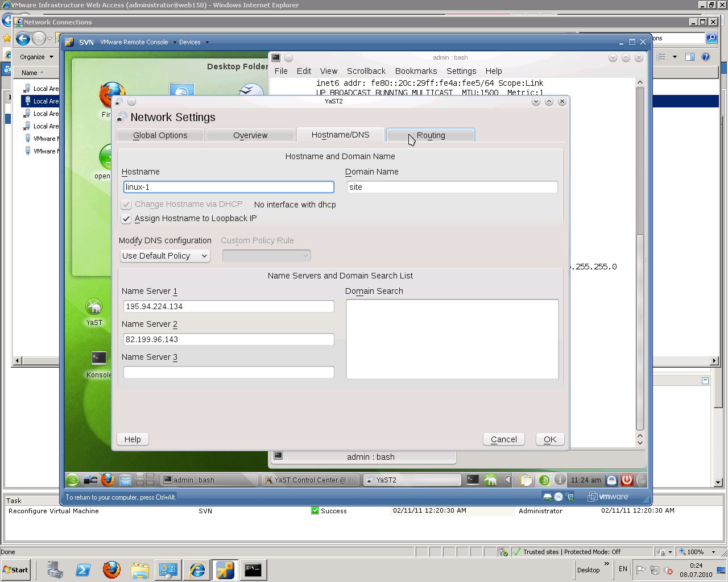Screen dimensions: 728x582
Task: Toggle the preview pane icon in Network Connections
Action: [x=690, y=57]
